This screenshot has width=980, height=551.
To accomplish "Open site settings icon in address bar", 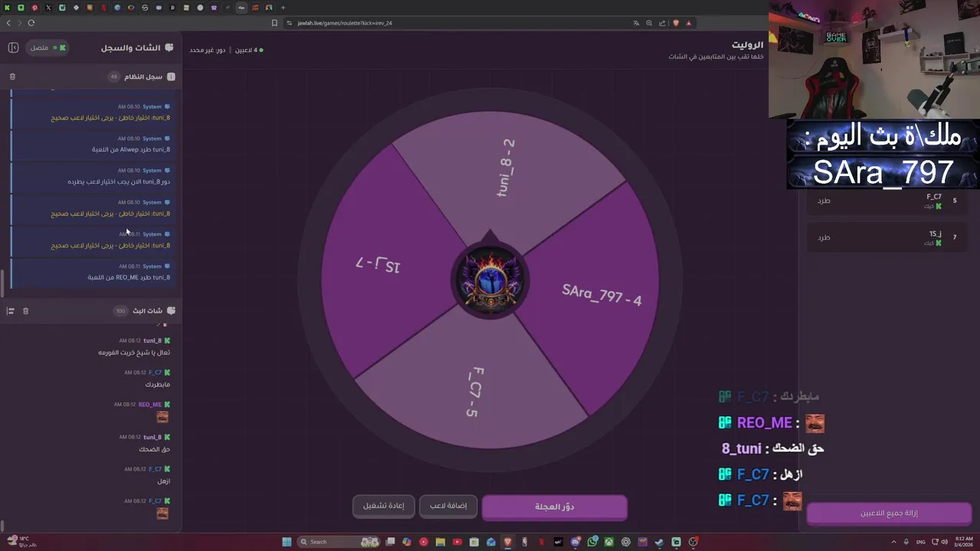I will click(289, 23).
